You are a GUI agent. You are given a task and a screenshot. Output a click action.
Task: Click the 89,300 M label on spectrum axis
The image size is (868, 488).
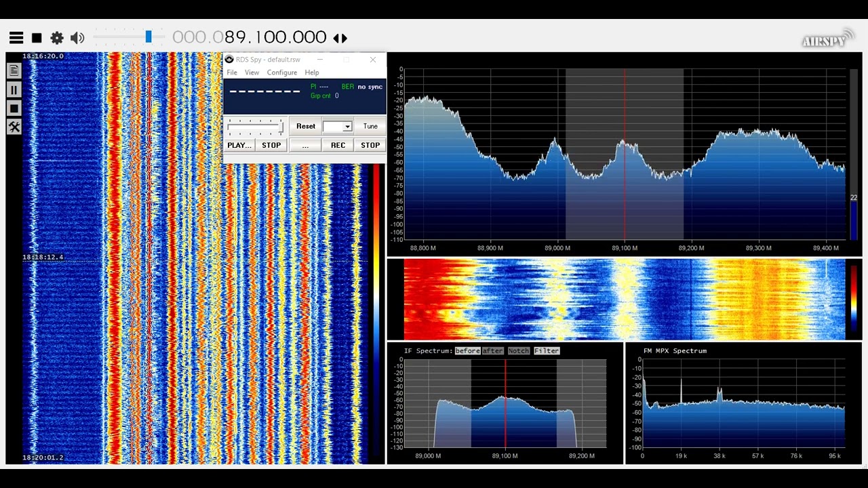coord(758,248)
